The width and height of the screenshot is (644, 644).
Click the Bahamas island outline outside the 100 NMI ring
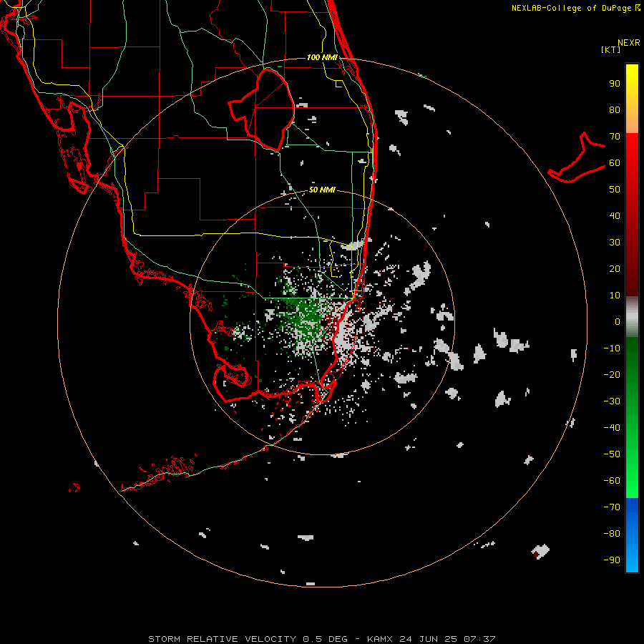pyautogui.click(x=577, y=157)
